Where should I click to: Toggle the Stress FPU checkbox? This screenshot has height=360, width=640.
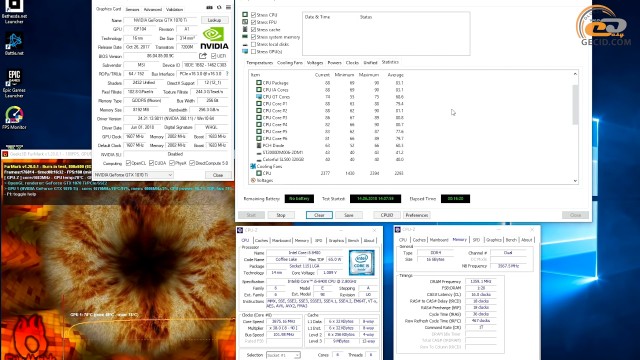(x=253, y=22)
